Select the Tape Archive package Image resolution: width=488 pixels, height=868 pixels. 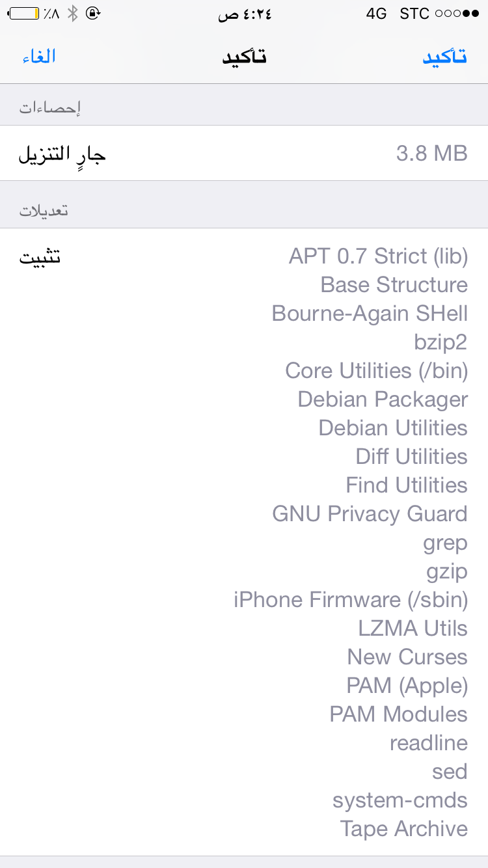click(403, 829)
